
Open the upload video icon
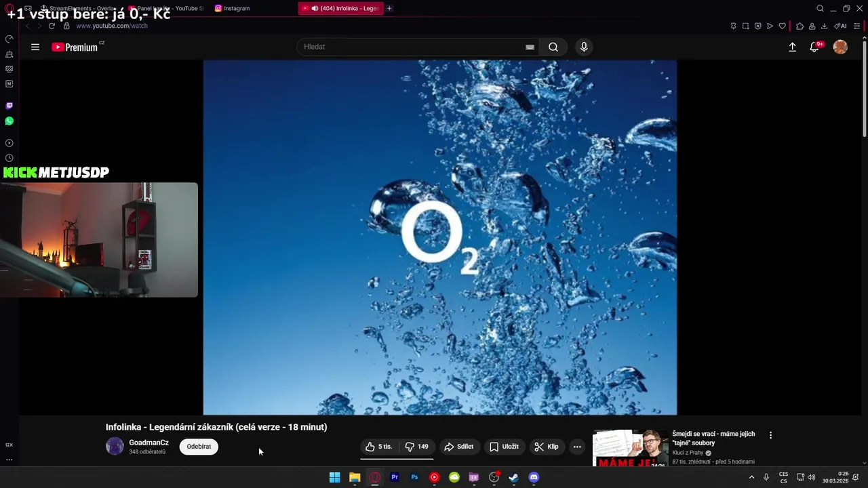pyautogui.click(x=792, y=47)
